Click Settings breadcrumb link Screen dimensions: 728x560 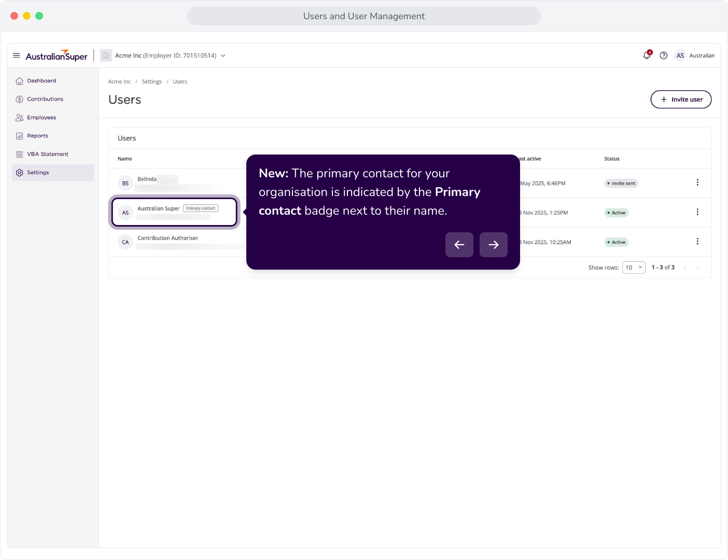click(152, 82)
